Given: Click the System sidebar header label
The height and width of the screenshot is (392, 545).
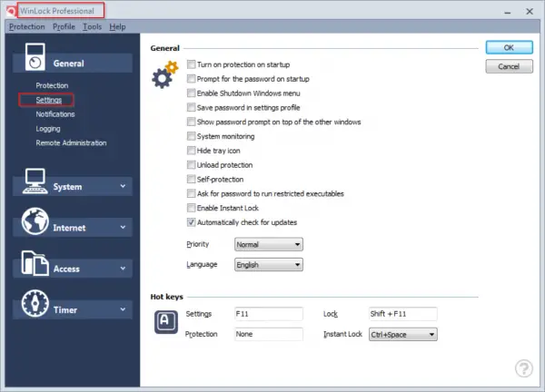Looking at the screenshot, I should point(68,187).
